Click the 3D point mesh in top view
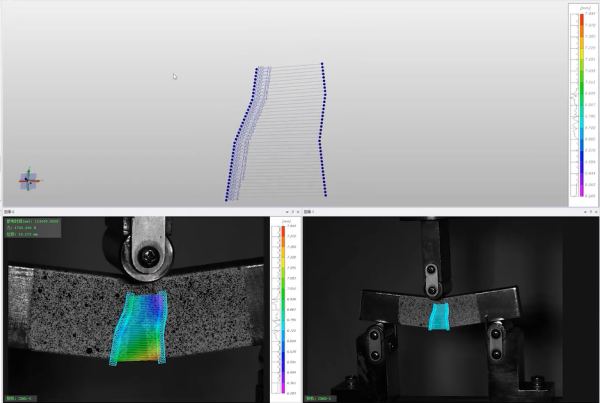 [277, 130]
